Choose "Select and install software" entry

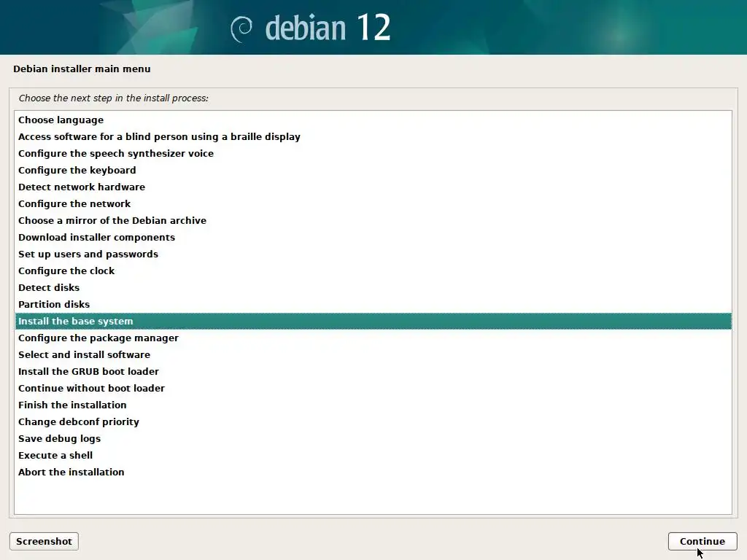[373, 354]
